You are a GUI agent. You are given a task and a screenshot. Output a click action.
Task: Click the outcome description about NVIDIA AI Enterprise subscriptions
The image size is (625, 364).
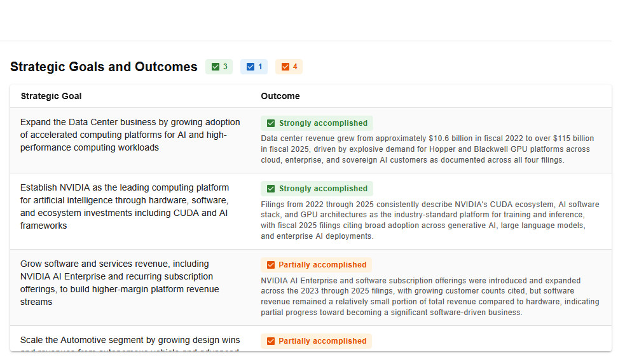[x=430, y=297]
